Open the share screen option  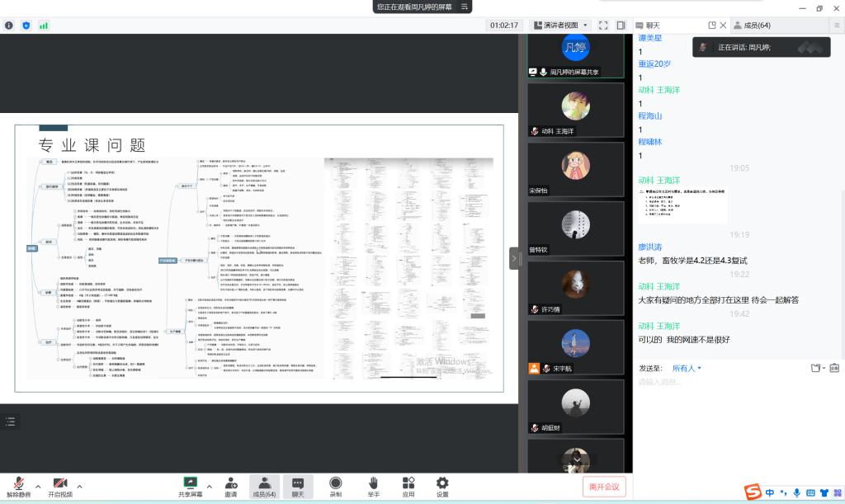190,486
